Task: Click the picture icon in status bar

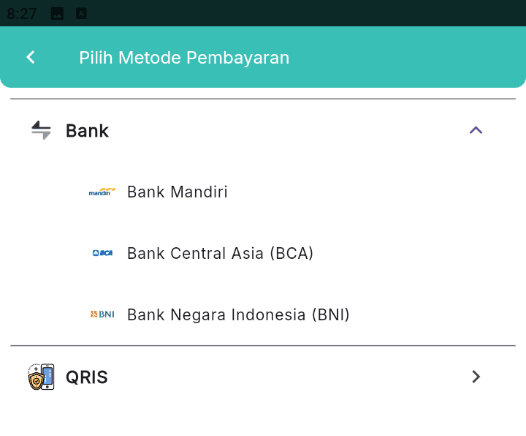Action: 57,14
